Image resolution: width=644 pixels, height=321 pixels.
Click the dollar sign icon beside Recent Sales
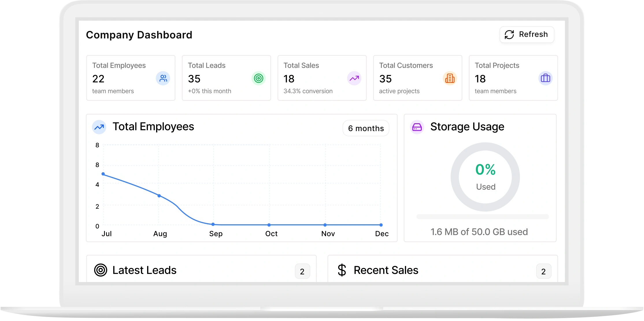342,270
